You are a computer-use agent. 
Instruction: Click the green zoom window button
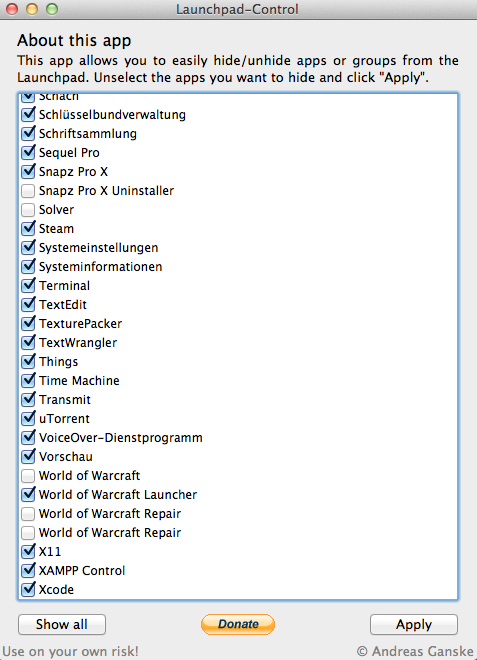[x=52, y=9]
